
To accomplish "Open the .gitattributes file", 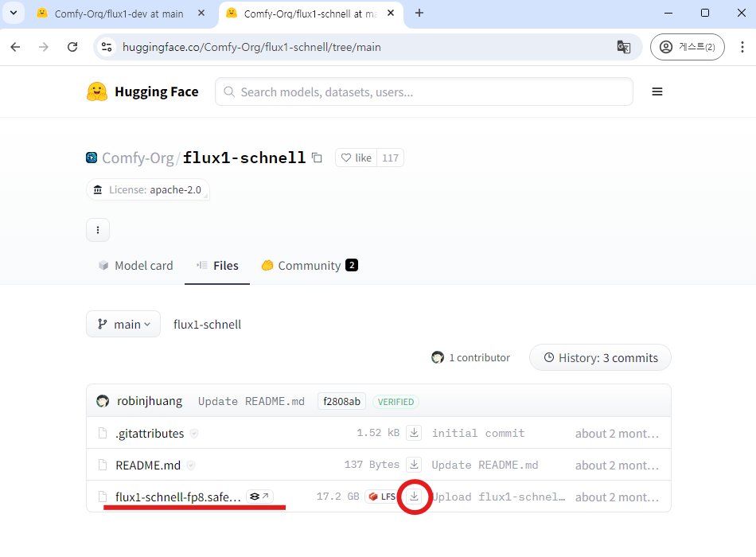I will [150, 433].
